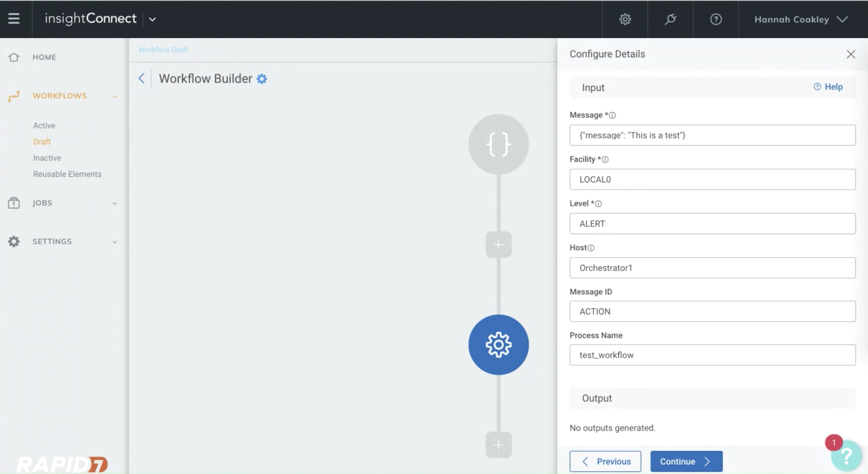Click the Continue button
The width and height of the screenshot is (868, 474).
pos(686,461)
